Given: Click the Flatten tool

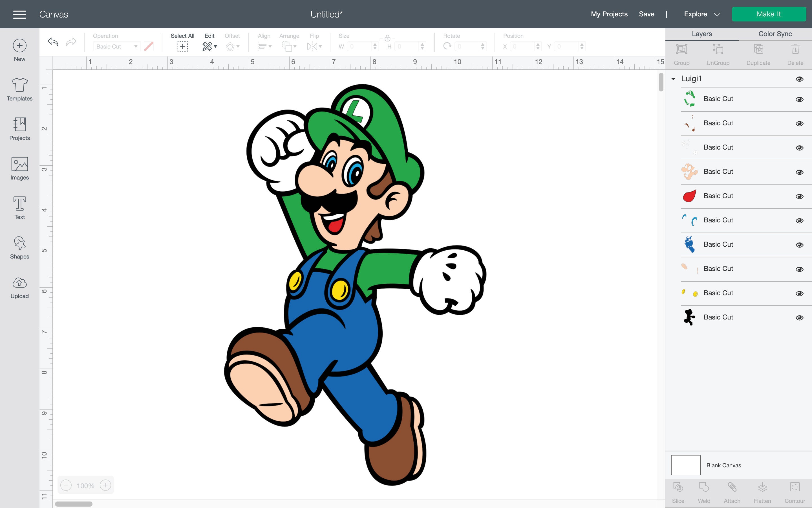Looking at the screenshot, I should coord(762,487).
